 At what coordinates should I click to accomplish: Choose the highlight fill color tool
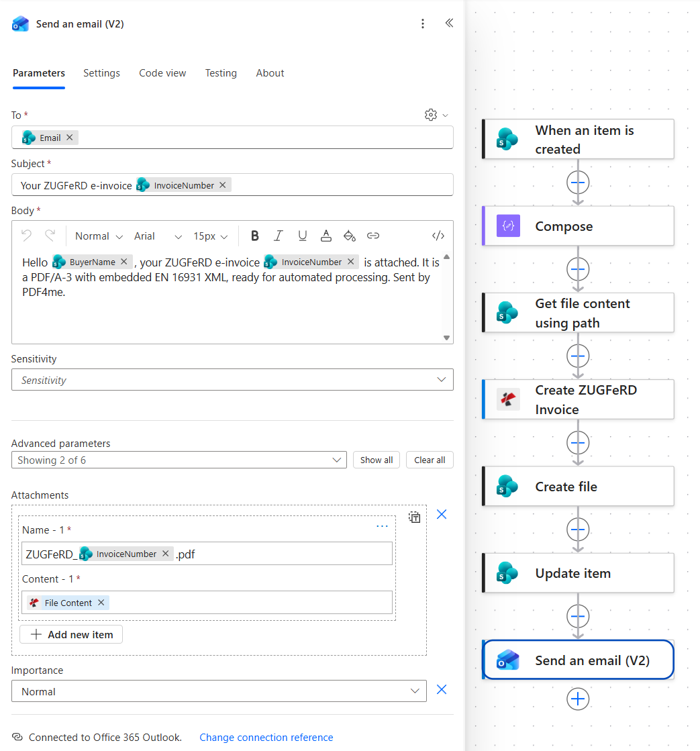[x=350, y=236]
